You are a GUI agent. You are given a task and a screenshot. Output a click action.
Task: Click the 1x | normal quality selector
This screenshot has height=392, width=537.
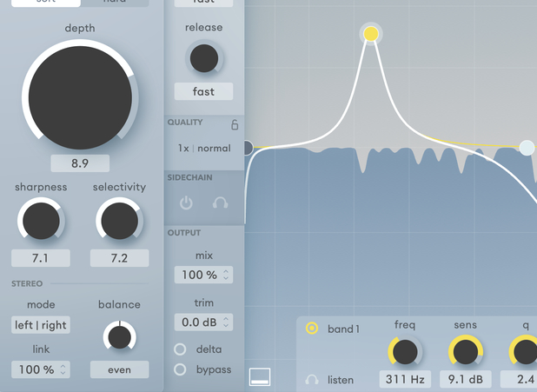204,149
